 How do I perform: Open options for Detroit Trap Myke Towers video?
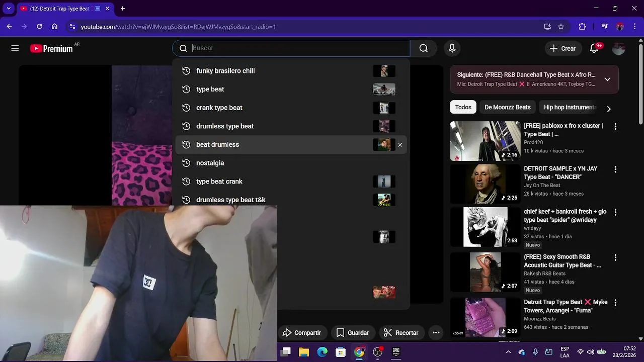615,303
